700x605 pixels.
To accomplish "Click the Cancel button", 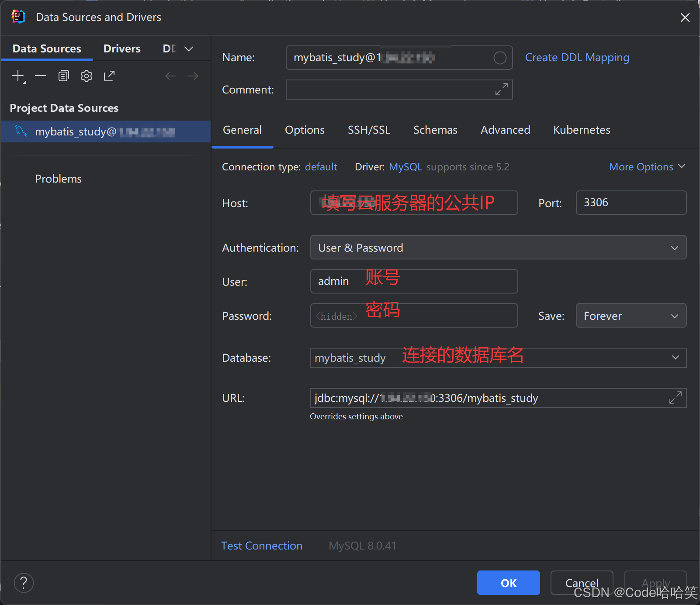I will click(x=582, y=583).
